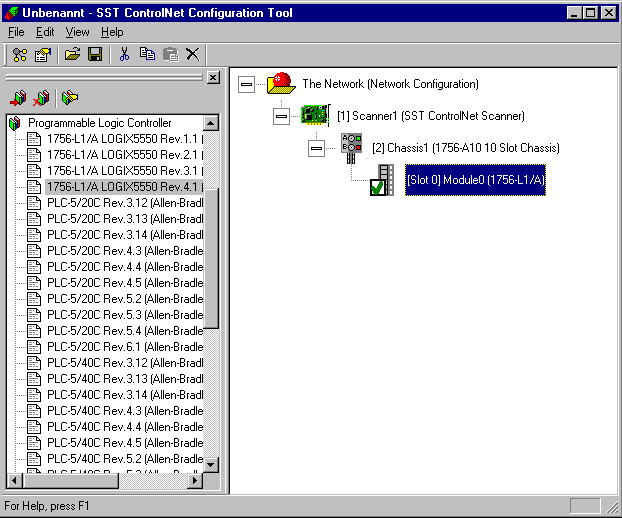
Task: Select PLC-5/20C Rev.4.4 entry
Action: (x=125, y=267)
